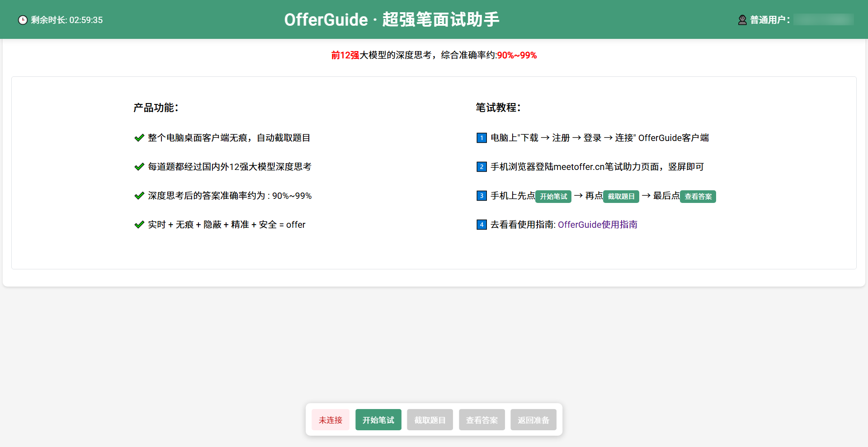The height and width of the screenshot is (447, 868).
Task: Click step 1 number badge in tutorial
Action: (x=481, y=138)
